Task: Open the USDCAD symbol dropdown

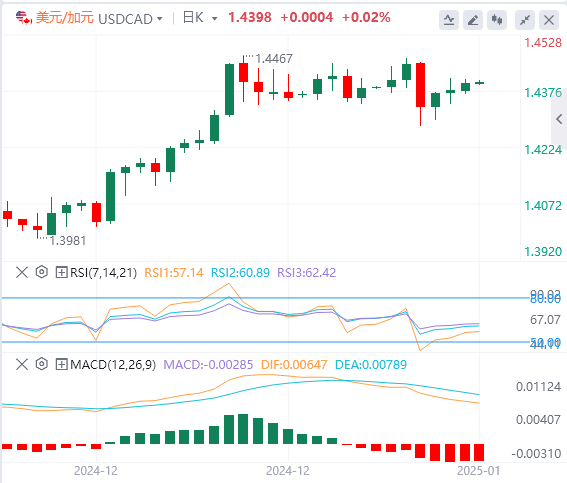Action: 130,19
